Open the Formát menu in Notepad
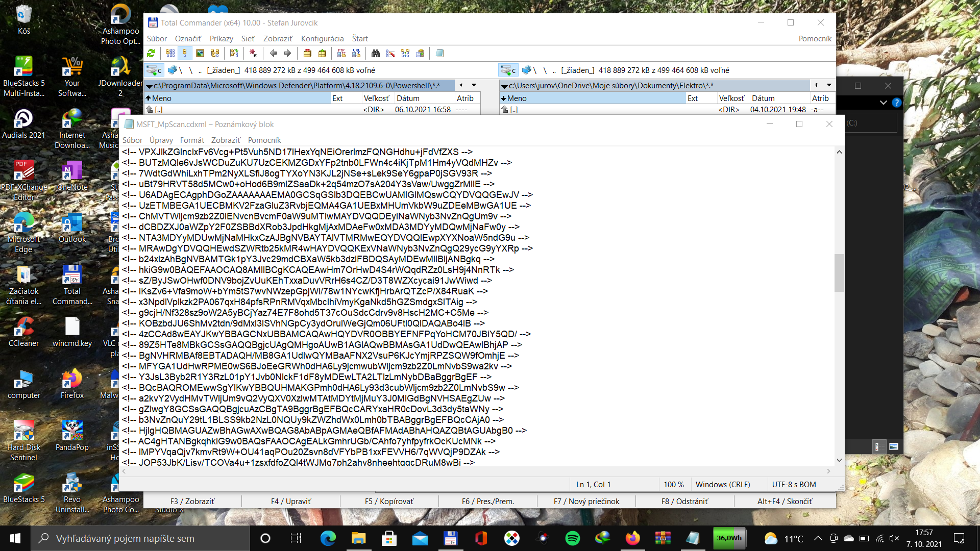Viewport: 980px width, 551px height. tap(192, 140)
